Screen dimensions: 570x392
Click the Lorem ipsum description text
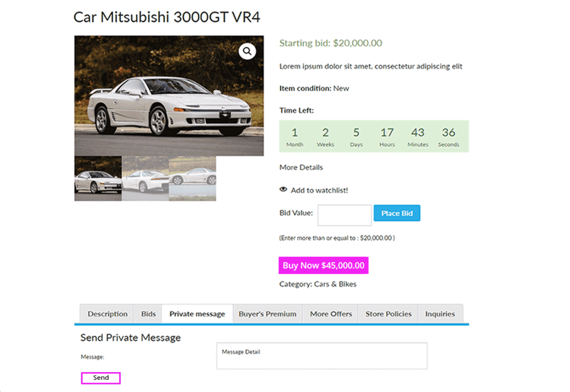click(x=371, y=67)
